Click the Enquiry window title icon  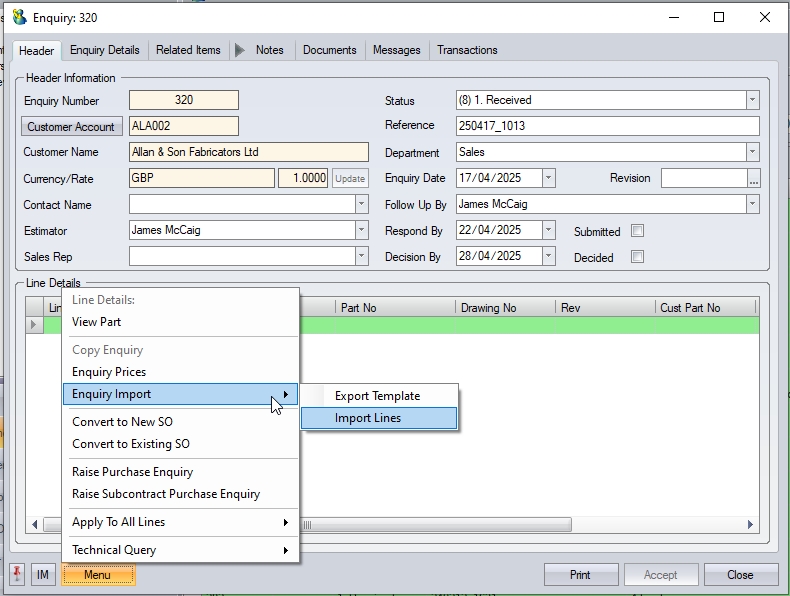coord(19,17)
